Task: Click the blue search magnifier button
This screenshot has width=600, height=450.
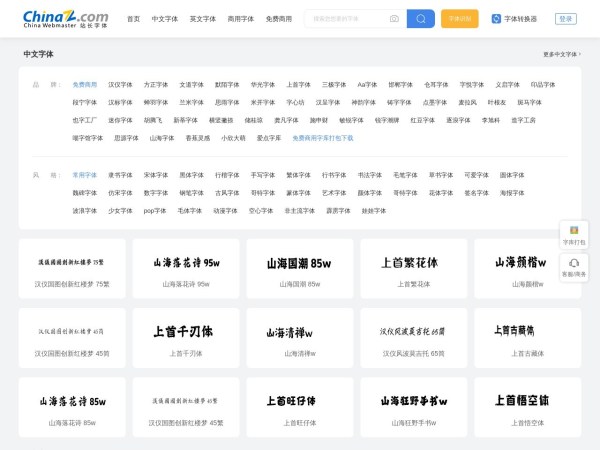Action: coord(421,18)
